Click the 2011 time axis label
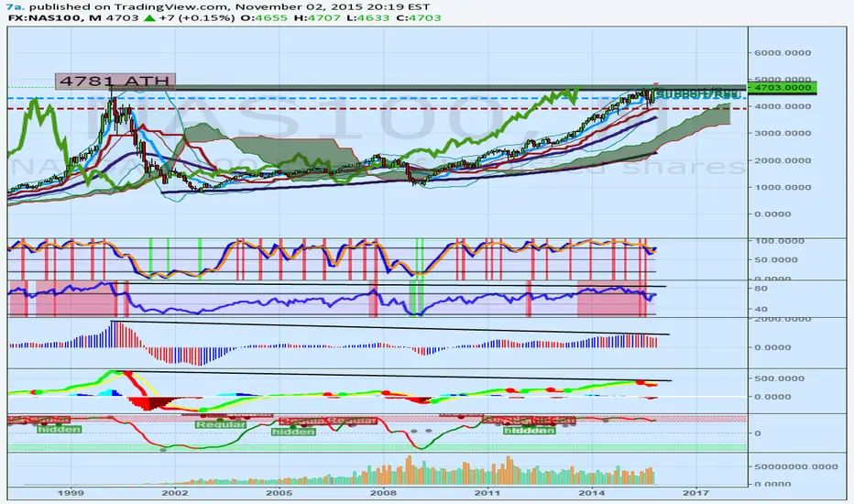 (x=487, y=493)
